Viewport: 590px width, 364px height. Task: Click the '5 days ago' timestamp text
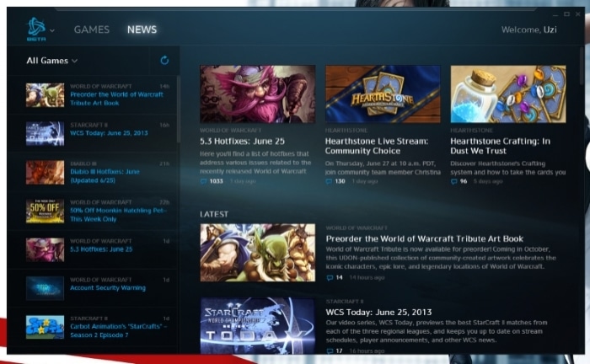pos(488,181)
